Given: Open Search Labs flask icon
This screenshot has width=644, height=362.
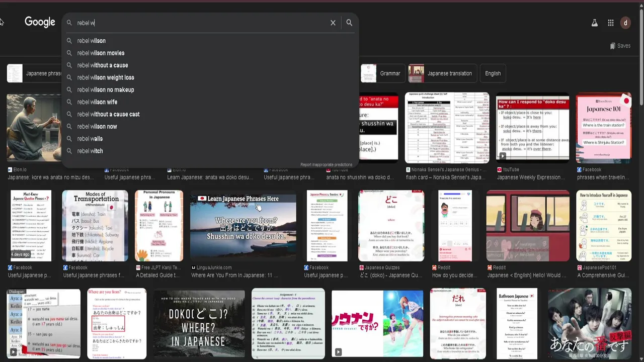Looking at the screenshot, I should click(x=595, y=23).
